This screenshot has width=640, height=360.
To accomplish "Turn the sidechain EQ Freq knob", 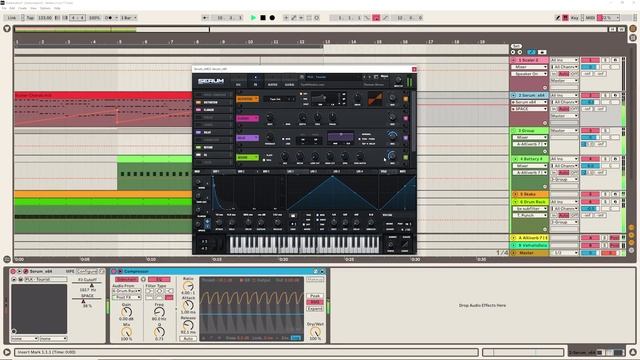I will click(159, 312).
